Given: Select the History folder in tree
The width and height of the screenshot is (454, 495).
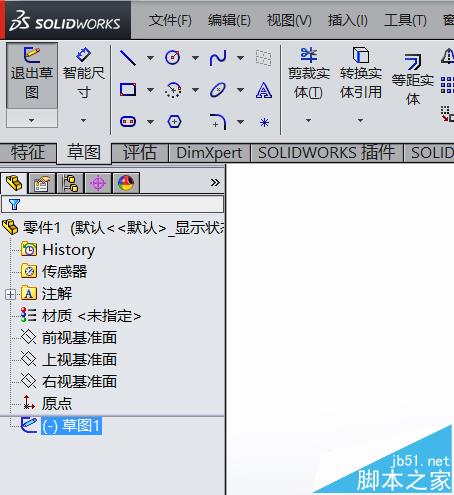Looking at the screenshot, I should (x=58, y=250).
